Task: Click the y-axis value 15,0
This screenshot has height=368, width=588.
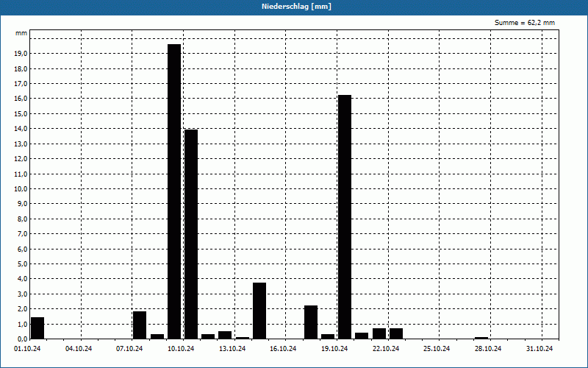Action: click(21, 114)
